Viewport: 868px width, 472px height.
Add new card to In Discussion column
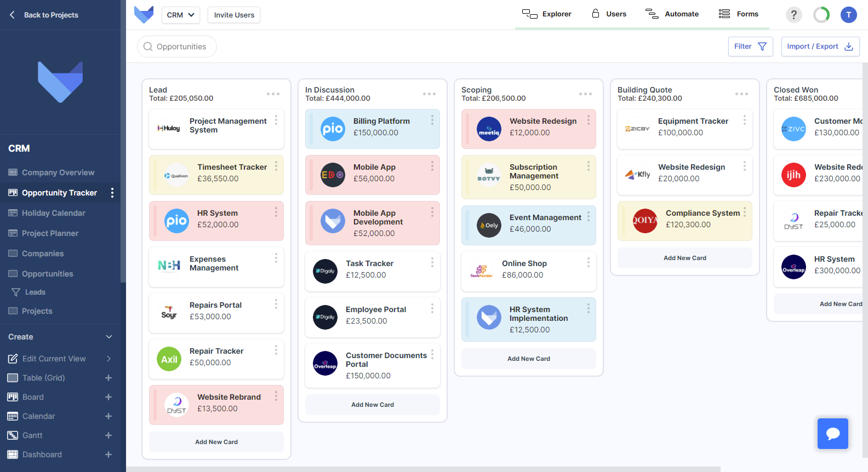click(x=373, y=405)
